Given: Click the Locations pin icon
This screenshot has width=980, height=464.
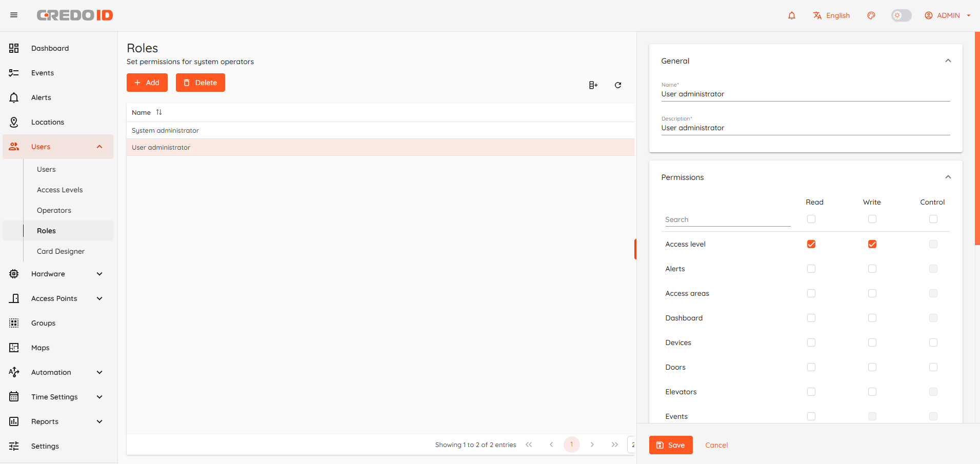Looking at the screenshot, I should tap(14, 122).
